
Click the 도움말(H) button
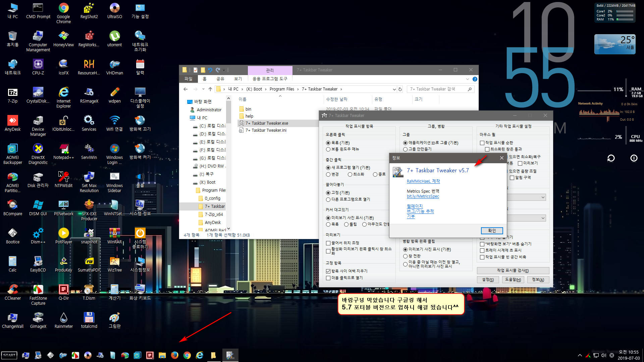(x=513, y=280)
